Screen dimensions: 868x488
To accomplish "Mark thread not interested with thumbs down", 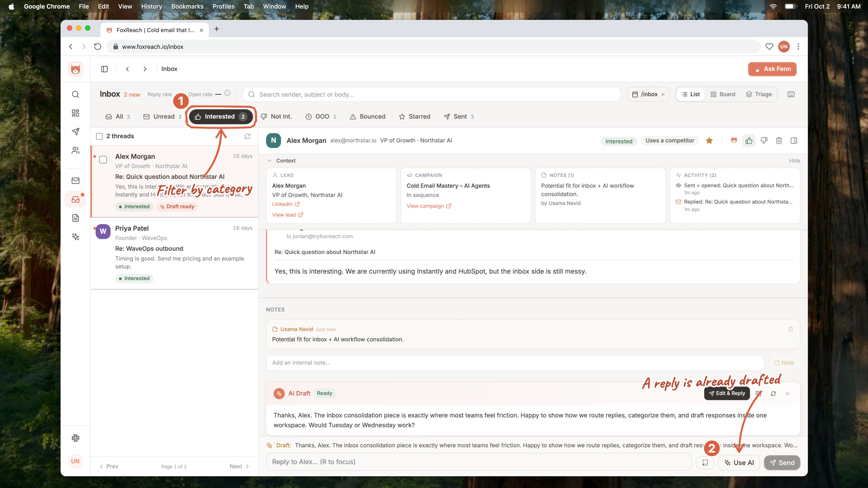I will [764, 140].
